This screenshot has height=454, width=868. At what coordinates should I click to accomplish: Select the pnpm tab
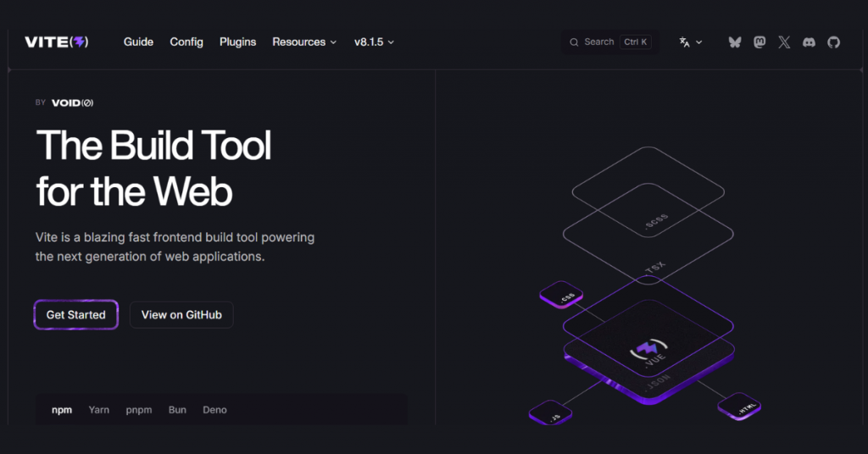pos(139,410)
